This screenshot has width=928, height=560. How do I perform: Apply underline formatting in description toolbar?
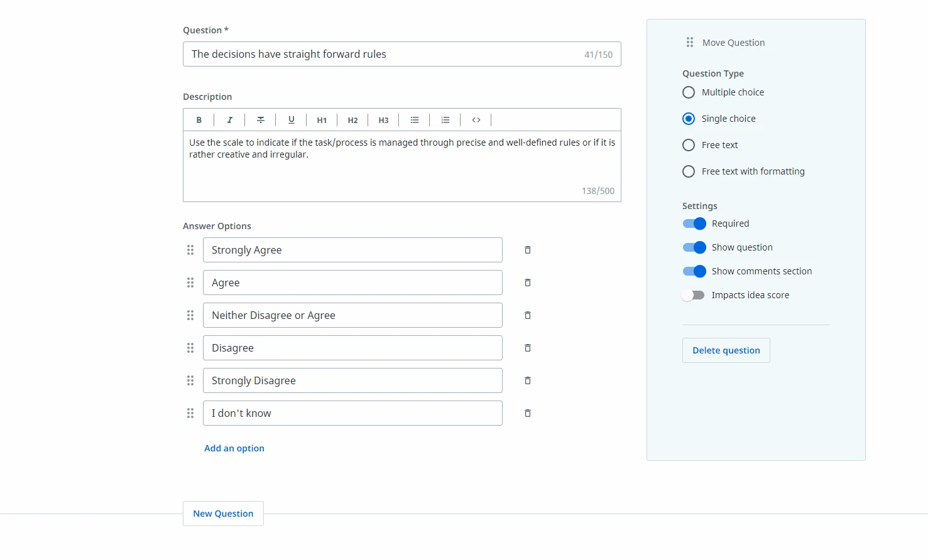click(x=291, y=120)
